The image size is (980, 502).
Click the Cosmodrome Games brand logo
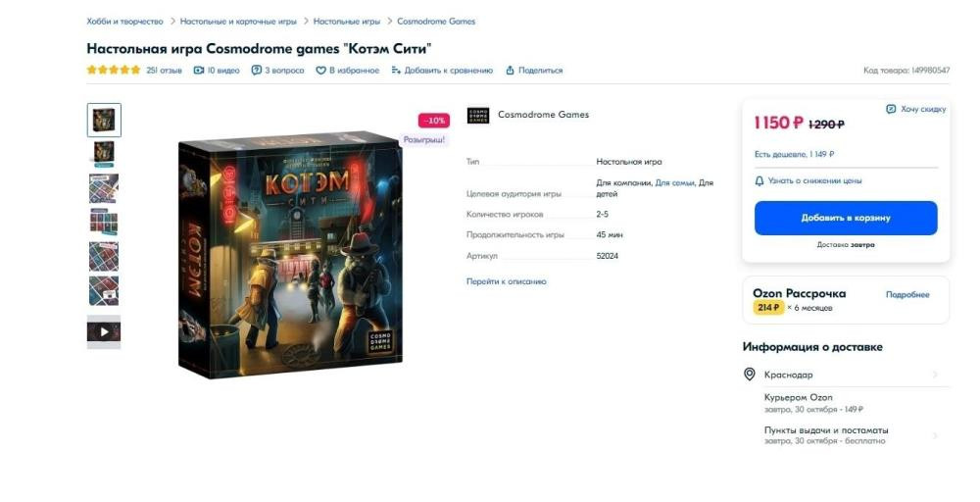tap(478, 115)
